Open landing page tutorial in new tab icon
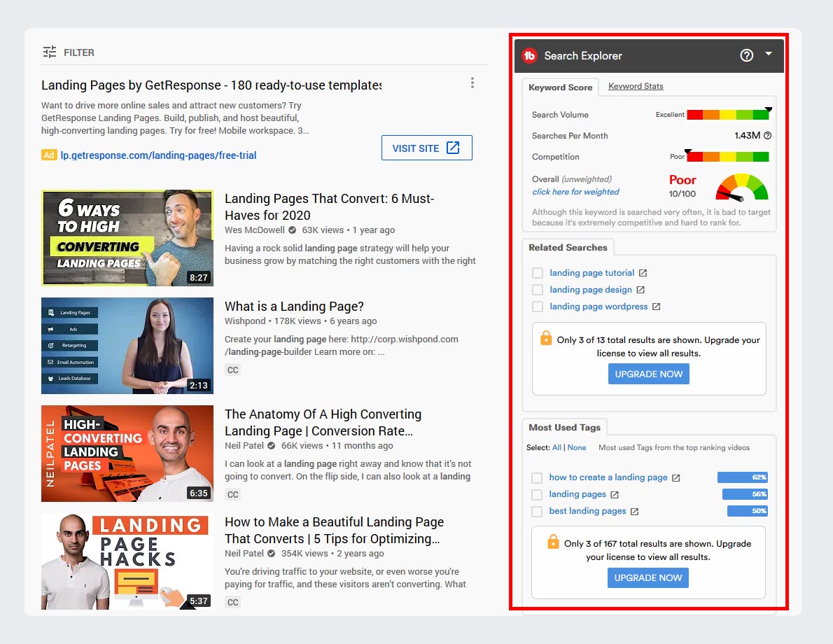The image size is (833, 644). pos(643,273)
